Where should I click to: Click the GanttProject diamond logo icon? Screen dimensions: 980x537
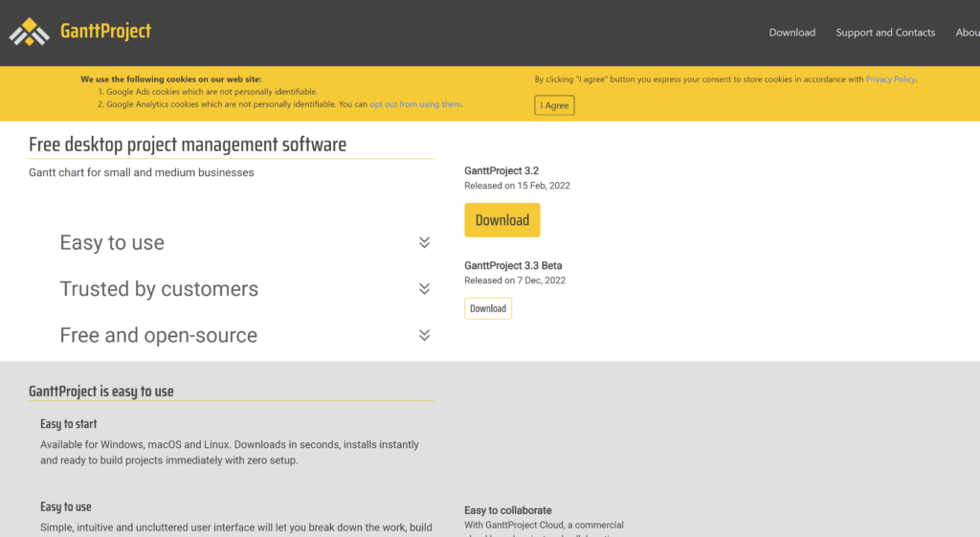(x=29, y=32)
